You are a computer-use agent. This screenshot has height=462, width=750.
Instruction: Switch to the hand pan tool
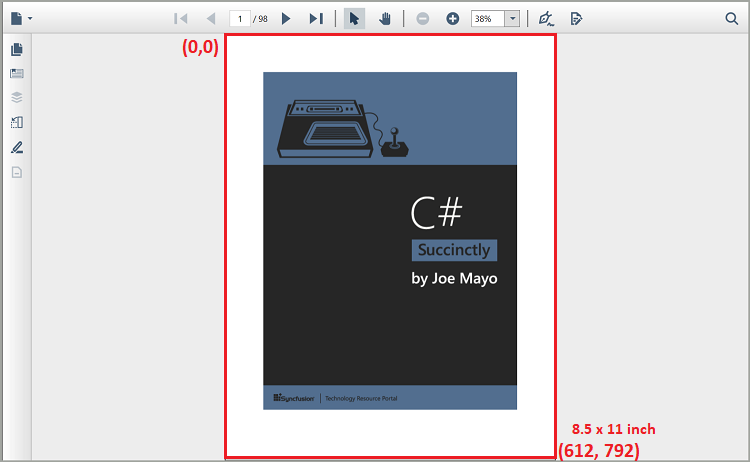point(385,18)
